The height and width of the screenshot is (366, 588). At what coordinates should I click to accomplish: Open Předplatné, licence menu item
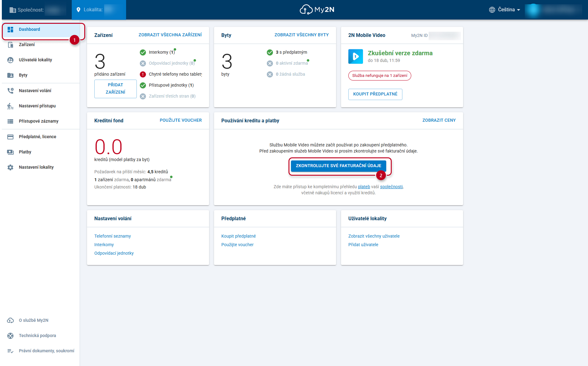point(41,137)
